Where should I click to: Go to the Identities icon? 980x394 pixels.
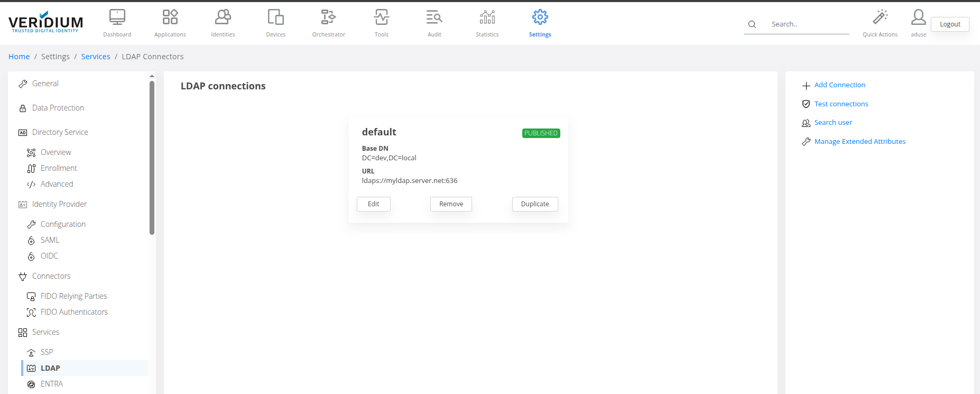(x=223, y=17)
